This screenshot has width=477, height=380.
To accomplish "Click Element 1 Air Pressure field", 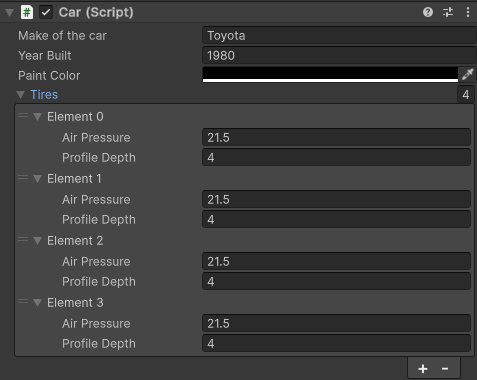I will point(336,200).
